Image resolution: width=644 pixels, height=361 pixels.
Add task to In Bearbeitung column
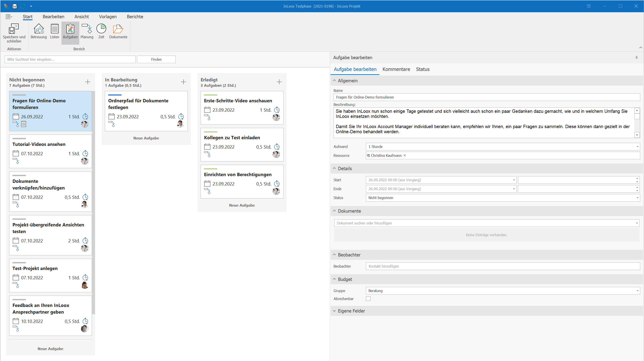point(183,82)
